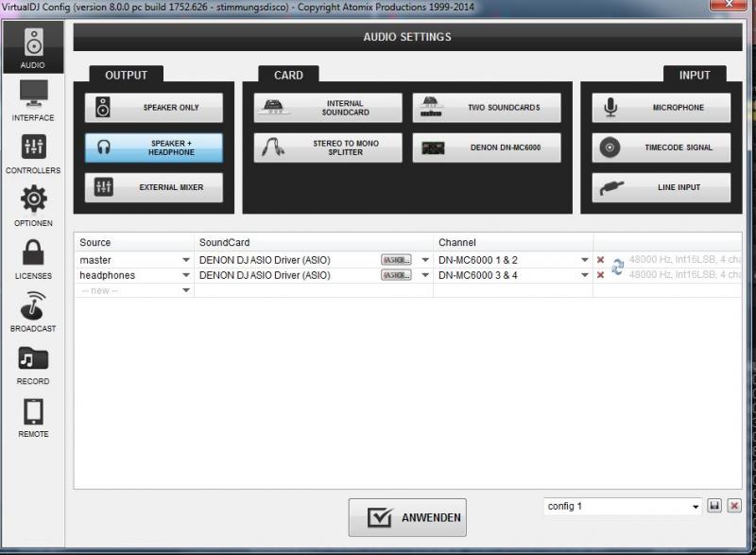Select Speaker Only output
756x555 pixels.
(154, 108)
